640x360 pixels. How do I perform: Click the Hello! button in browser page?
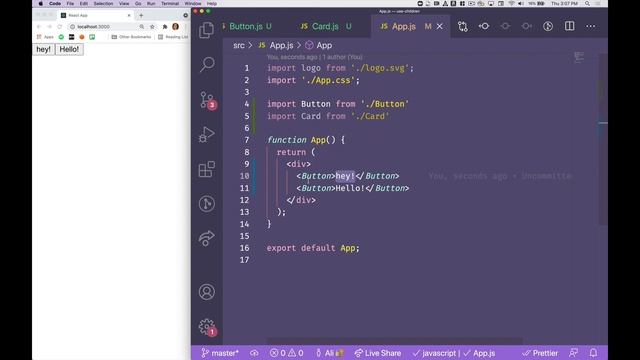click(69, 49)
